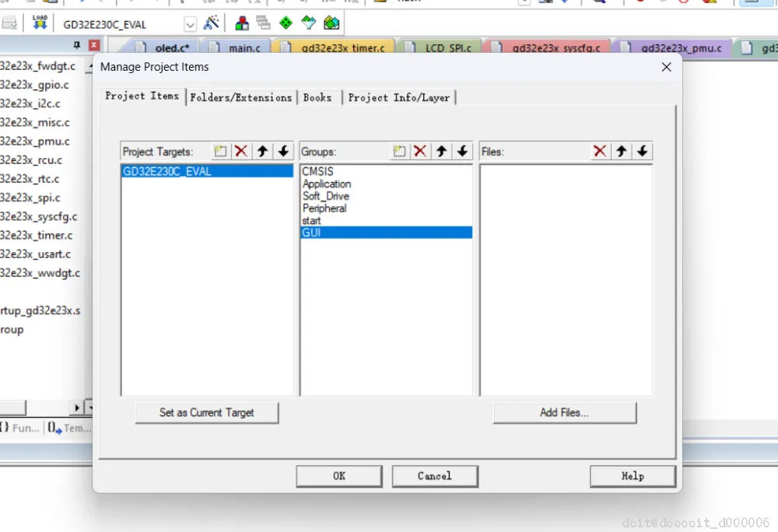Select the Application group
Viewport: 778px width, 532px height.
(386, 184)
